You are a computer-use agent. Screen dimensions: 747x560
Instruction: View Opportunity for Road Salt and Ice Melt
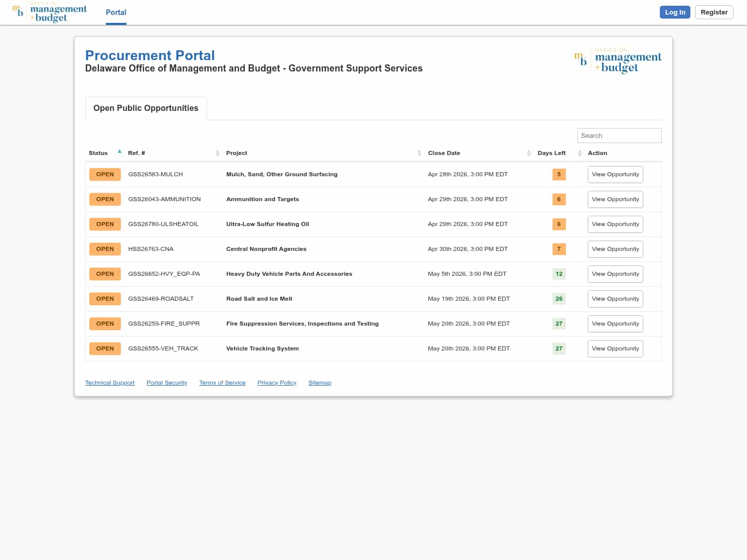pos(615,299)
